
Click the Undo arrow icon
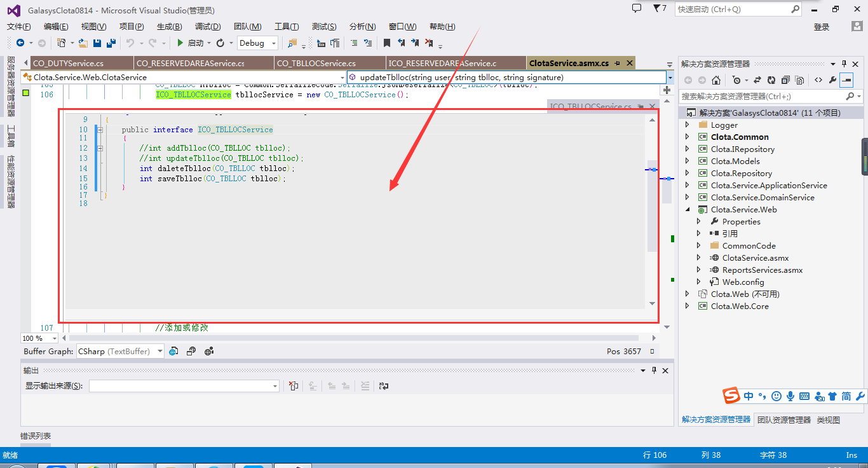tap(130, 43)
